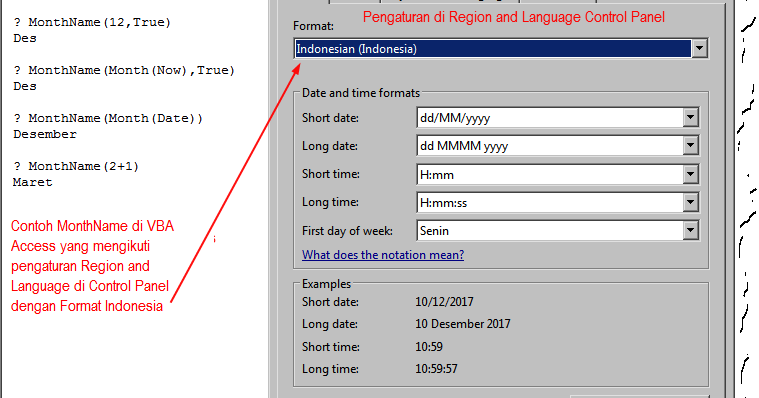Click the example short date 10/12/2017
The image size is (759, 398).
point(444,302)
